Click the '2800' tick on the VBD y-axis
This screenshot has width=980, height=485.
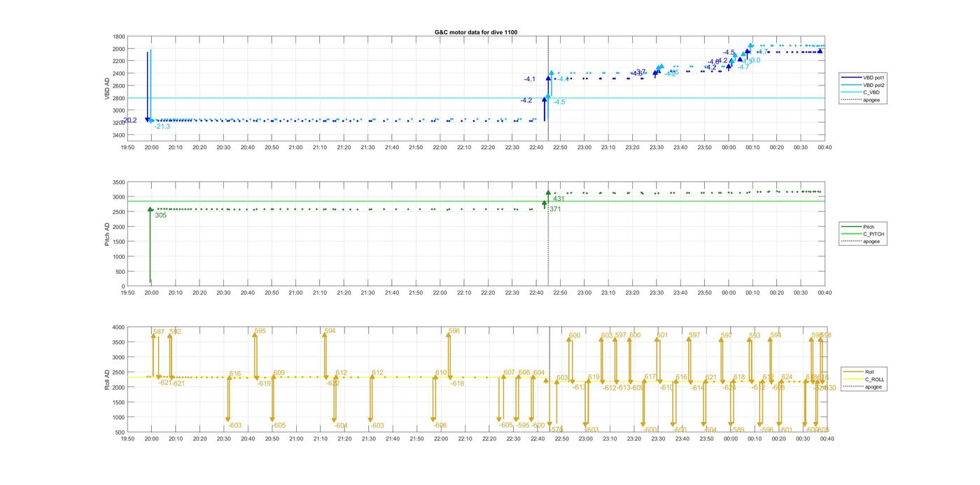[119, 98]
